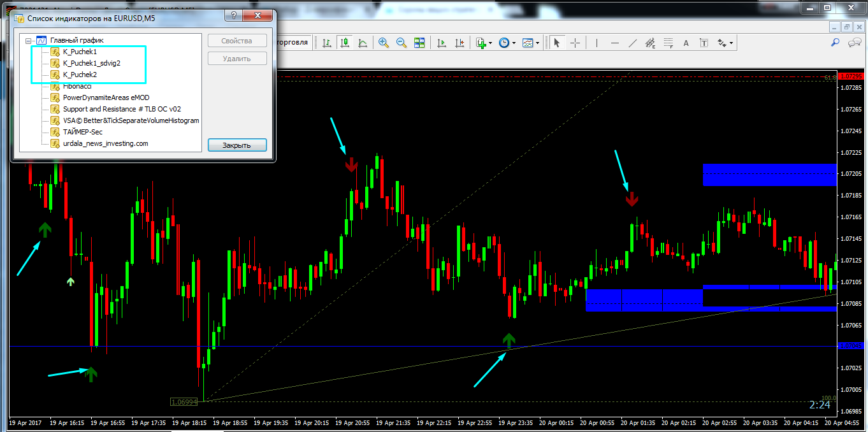
Task: Select the trendline drawing tool
Action: (x=633, y=43)
